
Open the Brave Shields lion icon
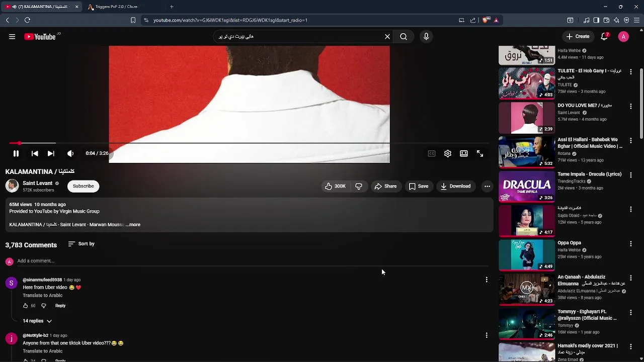(486, 20)
